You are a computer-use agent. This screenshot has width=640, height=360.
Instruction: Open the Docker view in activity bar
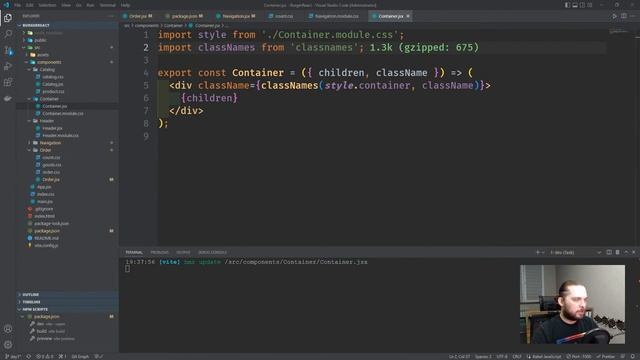(x=8, y=98)
